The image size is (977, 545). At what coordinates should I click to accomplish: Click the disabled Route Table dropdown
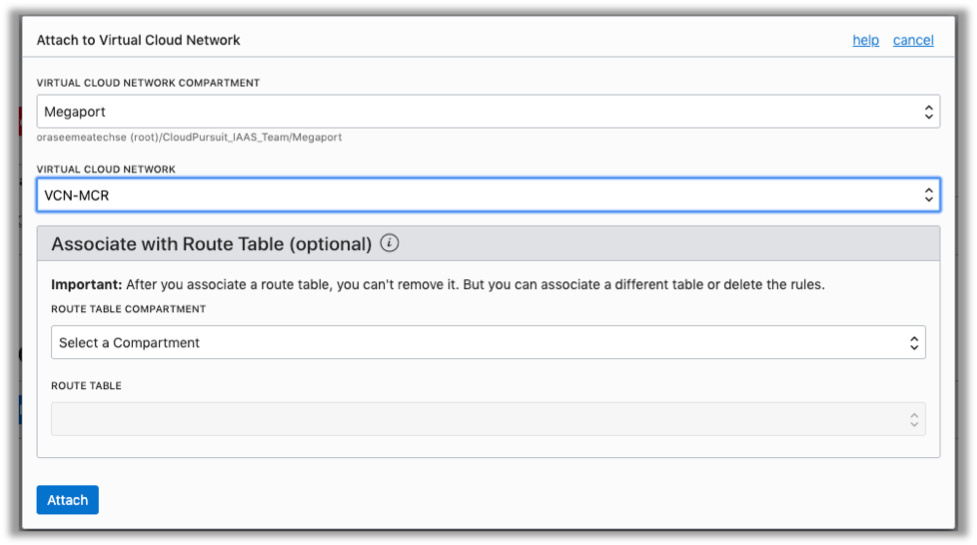pyautogui.click(x=480, y=420)
